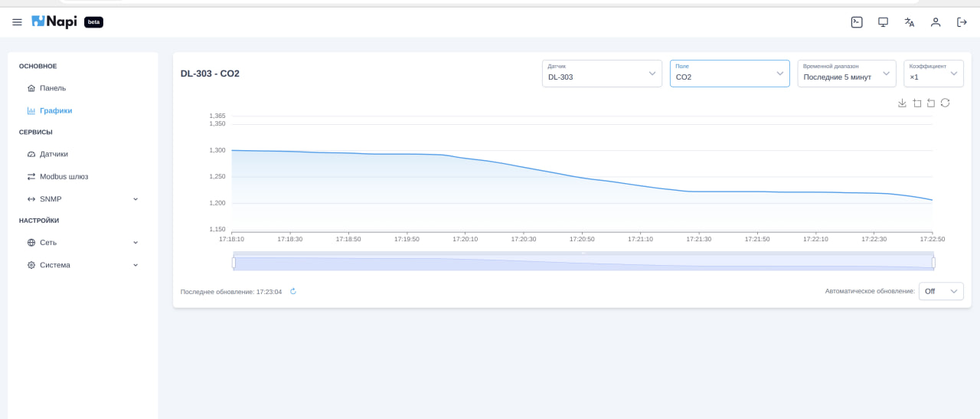The image size is (980, 419).
Task: Click refresh icon next to last update time
Action: tap(293, 291)
